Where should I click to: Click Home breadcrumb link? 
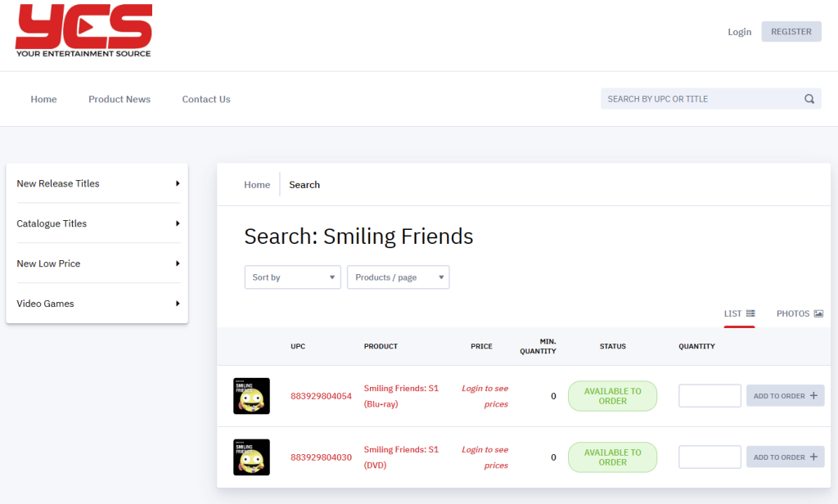click(x=257, y=184)
